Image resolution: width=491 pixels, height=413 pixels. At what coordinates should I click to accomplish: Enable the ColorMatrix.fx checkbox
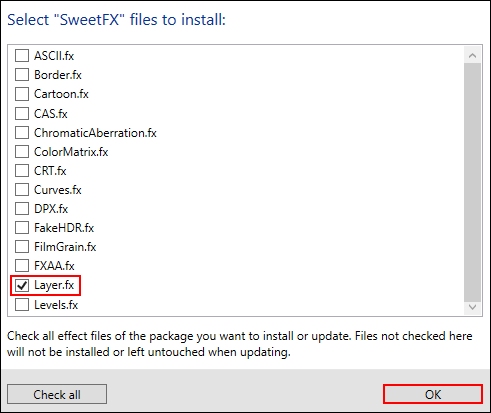[x=22, y=152]
